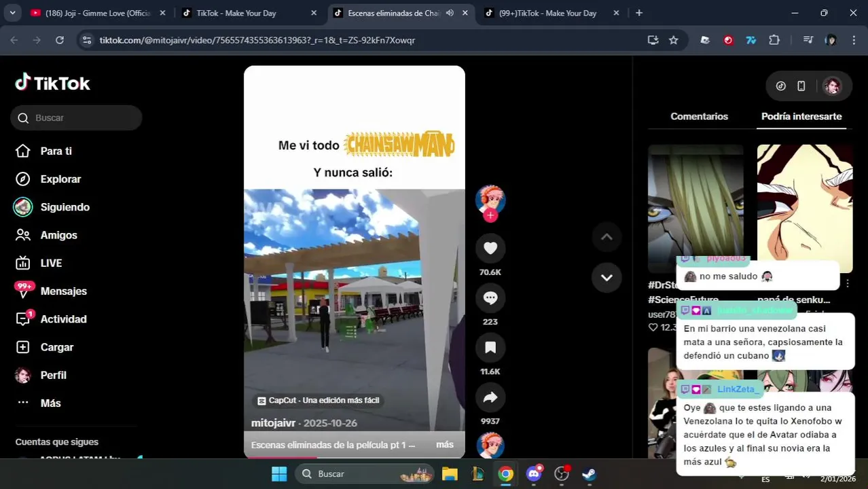Open the blue 7TV extension icon
Image resolution: width=868 pixels, height=489 pixels.
pos(751,40)
